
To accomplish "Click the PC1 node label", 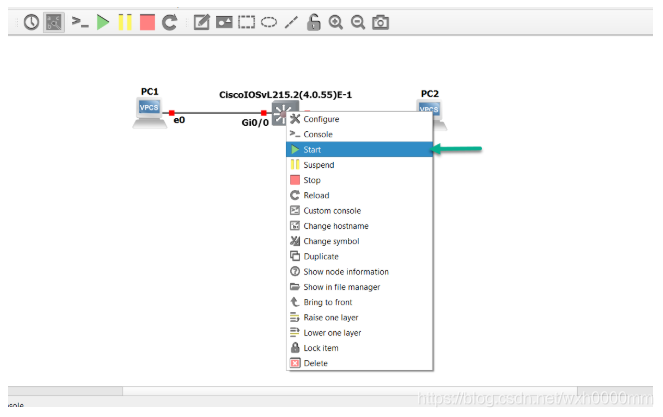I will (x=149, y=92).
